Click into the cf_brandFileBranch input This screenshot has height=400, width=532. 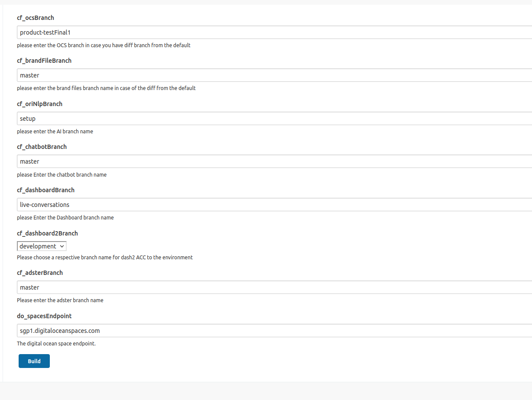pos(274,75)
